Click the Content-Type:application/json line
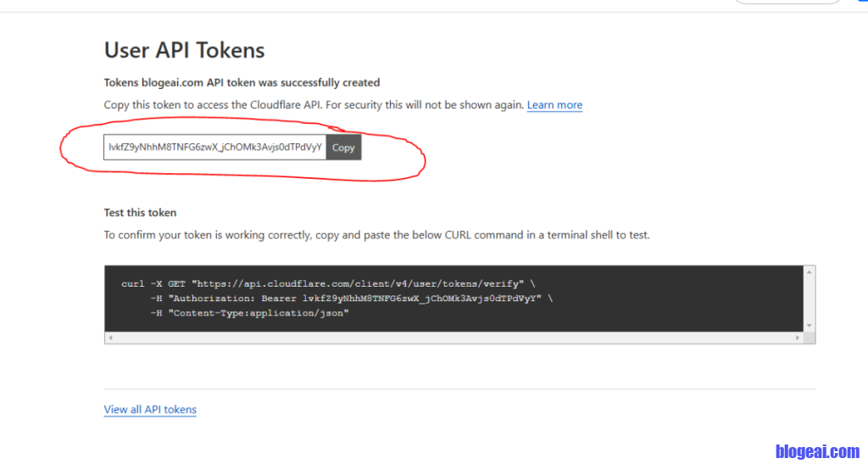The width and height of the screenshot is (868, 464). click(249, 313)
